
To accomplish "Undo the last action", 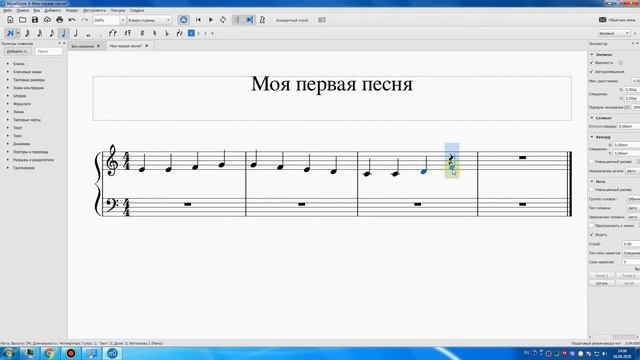I will pyautogui.click(x=72, y=20).
